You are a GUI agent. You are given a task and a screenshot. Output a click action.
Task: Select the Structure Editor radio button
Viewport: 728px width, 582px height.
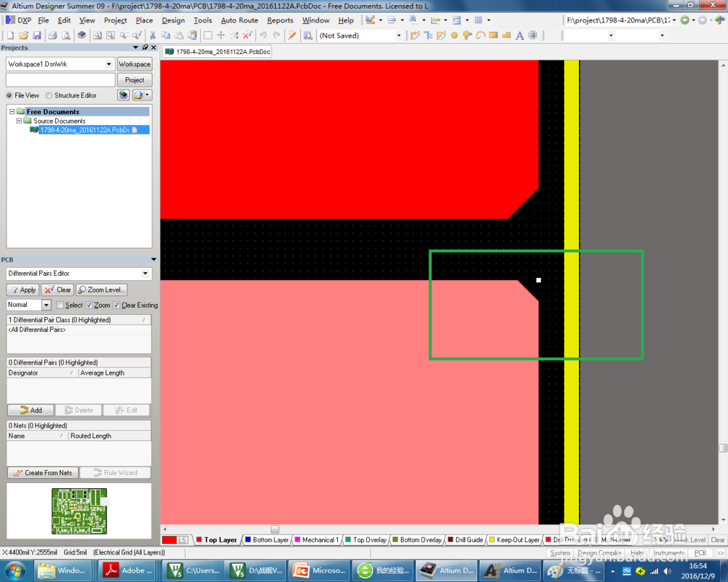point(49,95)
